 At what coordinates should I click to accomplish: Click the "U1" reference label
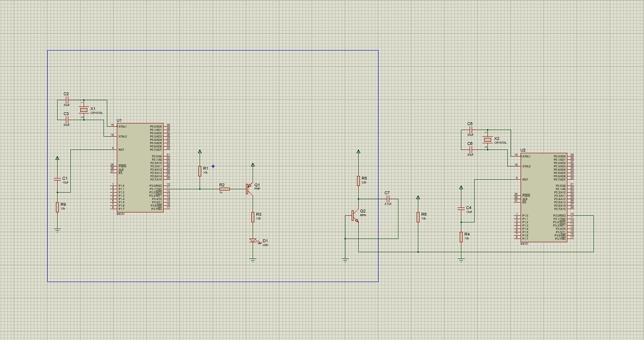pos(119,120)
